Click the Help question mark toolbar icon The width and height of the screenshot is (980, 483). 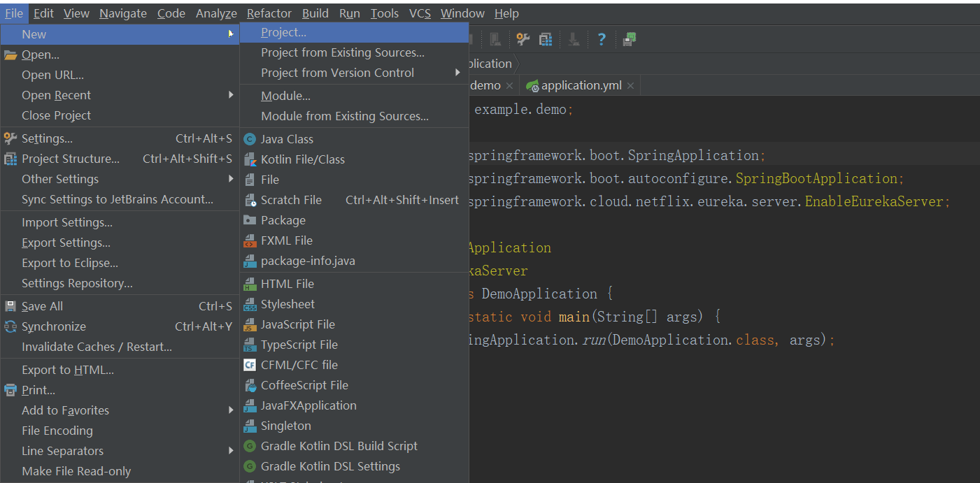[x=601, y=39]
